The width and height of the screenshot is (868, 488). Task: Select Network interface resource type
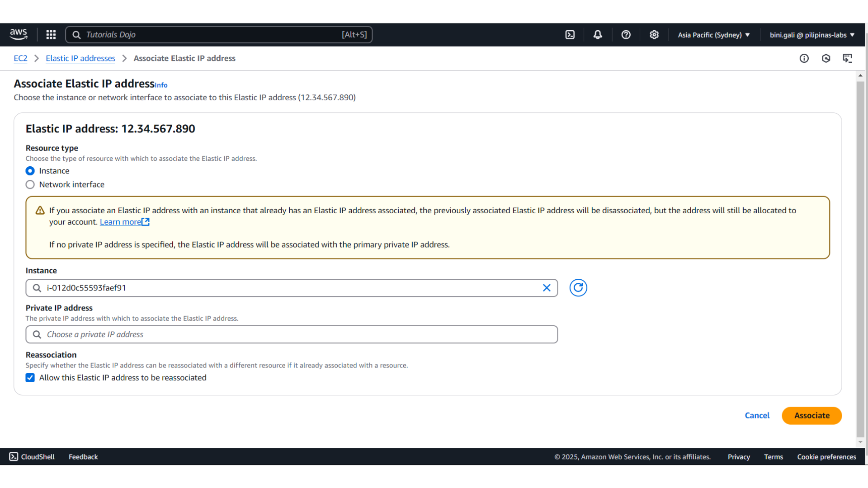click(x=30, y=184)
